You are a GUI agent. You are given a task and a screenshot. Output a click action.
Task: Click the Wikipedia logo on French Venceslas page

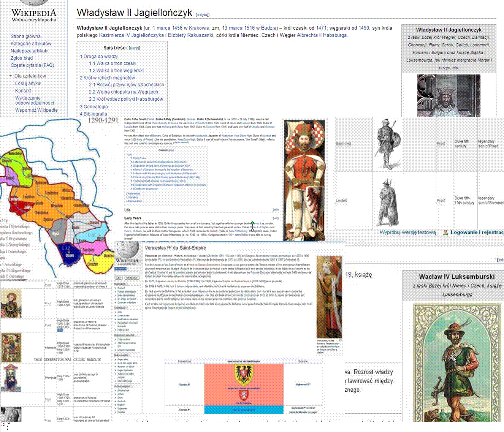click(x=127, y=254)
